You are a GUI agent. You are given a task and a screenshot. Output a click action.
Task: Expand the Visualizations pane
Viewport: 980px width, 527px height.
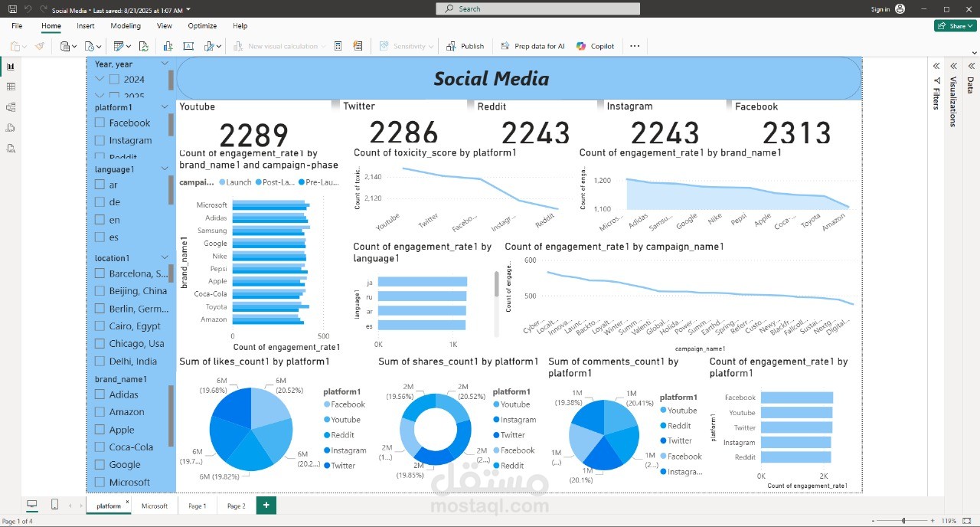coord(953,66)
